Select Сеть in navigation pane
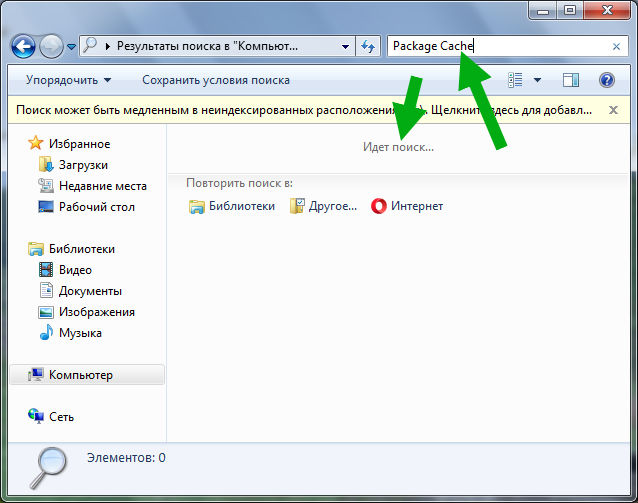 (x=61, y=417)
